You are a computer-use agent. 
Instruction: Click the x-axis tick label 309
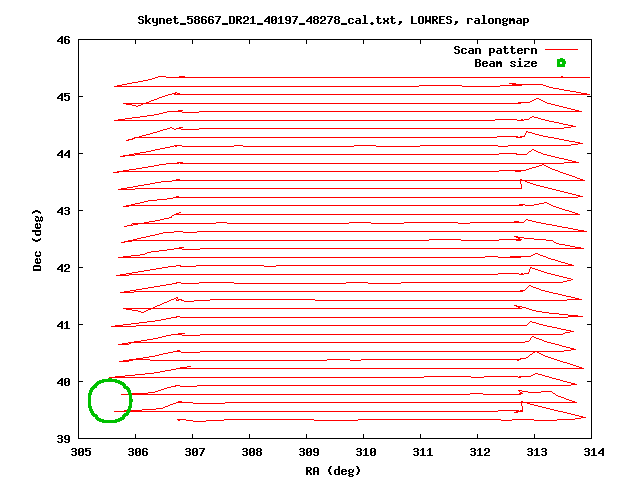[x=309, y=452]
